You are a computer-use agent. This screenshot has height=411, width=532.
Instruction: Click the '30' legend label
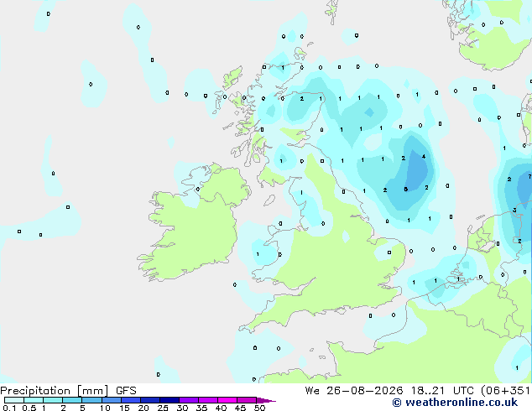[x=182, y=408]
